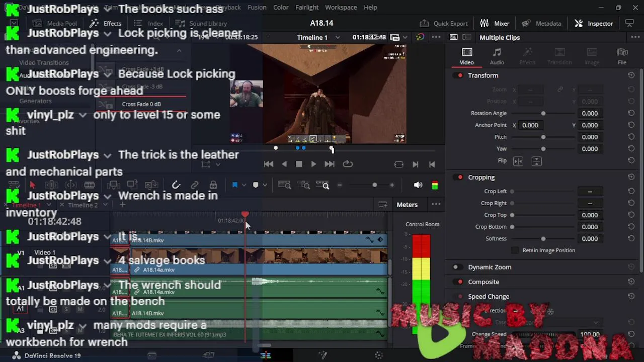This screenshot has width=644, height=362.
Task: Click the detail zoom icon
Action: pos(305,185)
